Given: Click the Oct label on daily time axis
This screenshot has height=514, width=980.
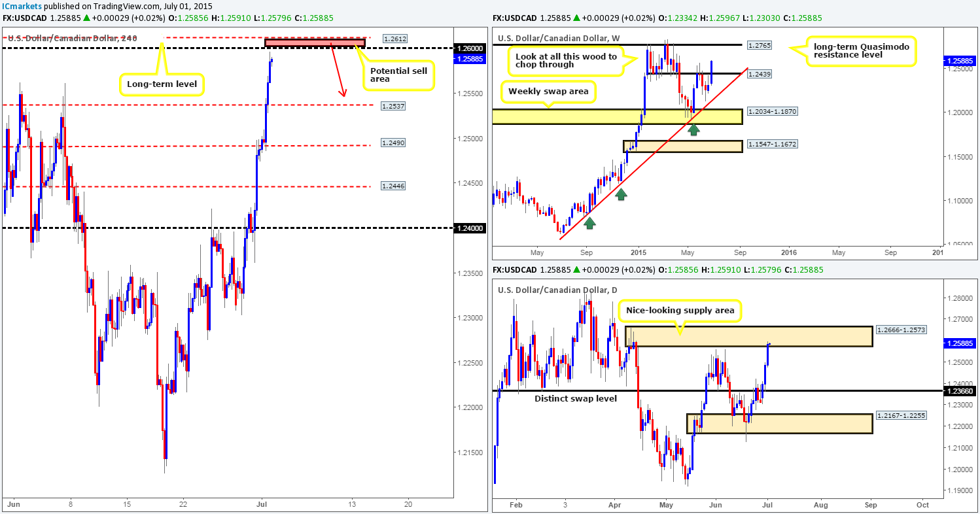Looking at the screenshot, I should point(923,504).
